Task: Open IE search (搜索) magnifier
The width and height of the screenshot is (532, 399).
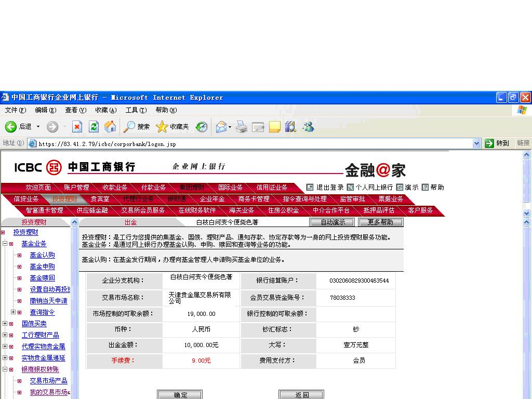Action: point(136,127)
